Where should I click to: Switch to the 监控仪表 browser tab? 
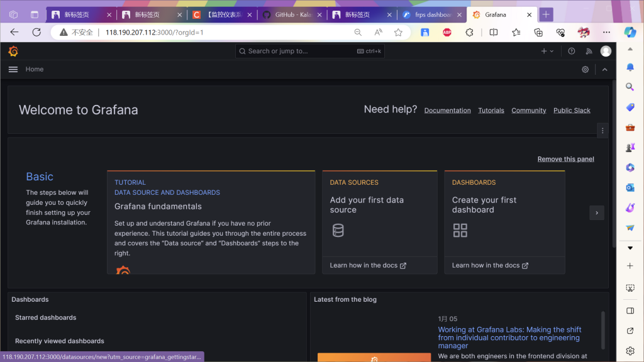pos(222,15)
